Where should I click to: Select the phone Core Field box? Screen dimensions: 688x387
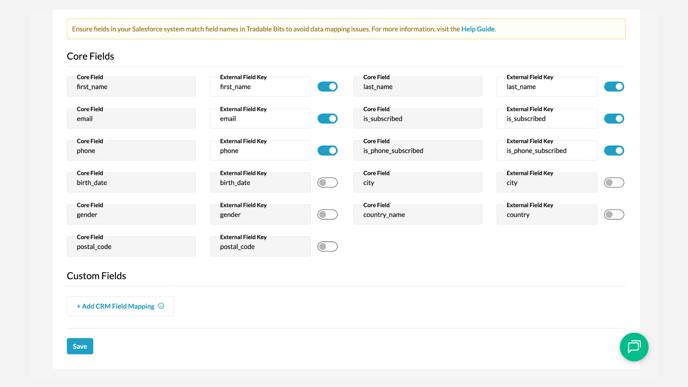click(x=131, y=150)
